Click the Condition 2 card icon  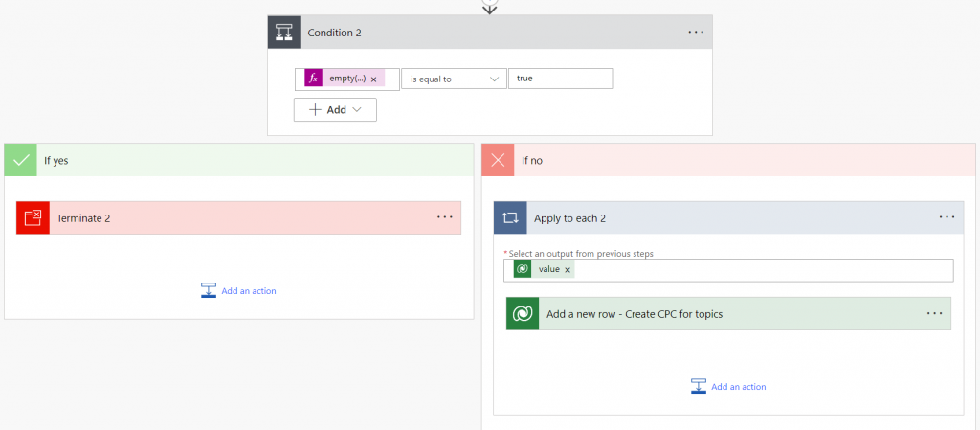[284, 33]
